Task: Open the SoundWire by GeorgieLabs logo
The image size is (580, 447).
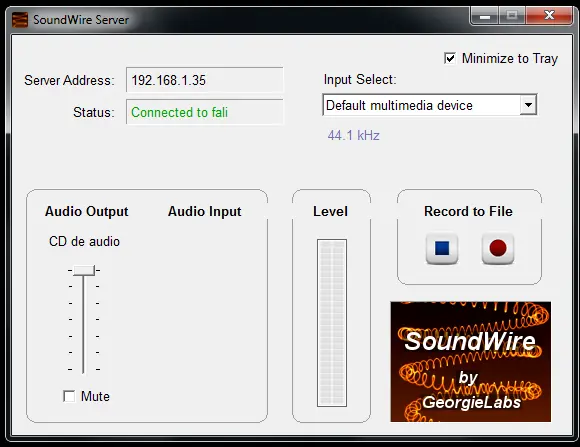Action: click(x=471, y=362)
